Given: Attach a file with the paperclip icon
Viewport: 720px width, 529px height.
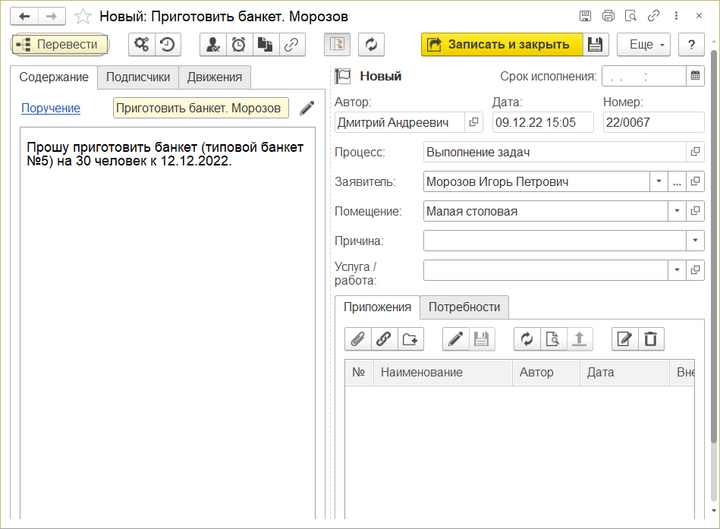Looking at the screenshot, I should (x=358, y=339).
